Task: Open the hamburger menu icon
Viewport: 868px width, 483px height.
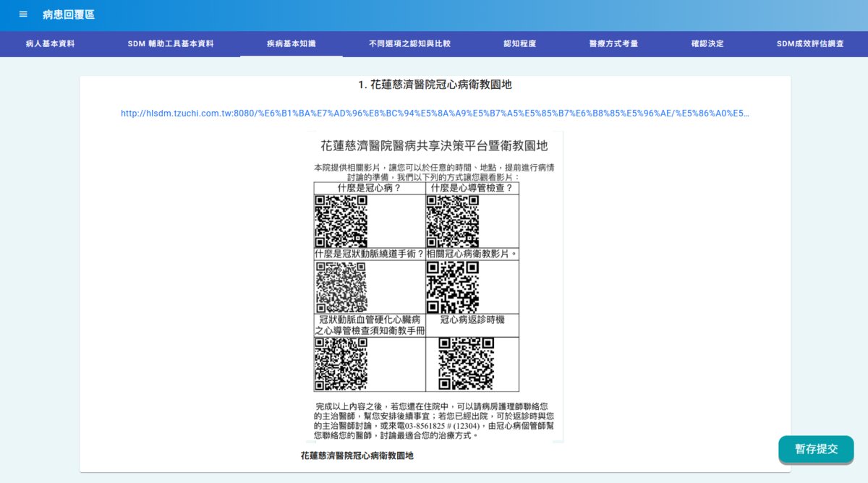Action: 23,14
